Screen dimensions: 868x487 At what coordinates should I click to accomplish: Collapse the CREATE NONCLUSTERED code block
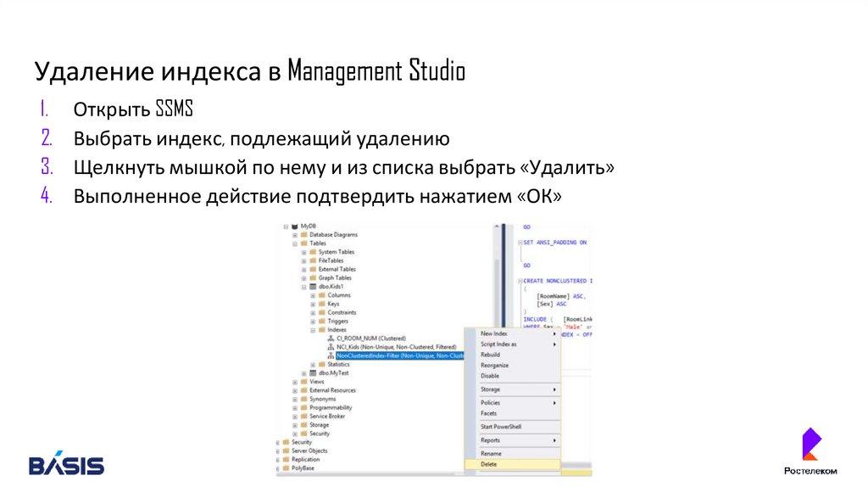[x=518, y=280]
